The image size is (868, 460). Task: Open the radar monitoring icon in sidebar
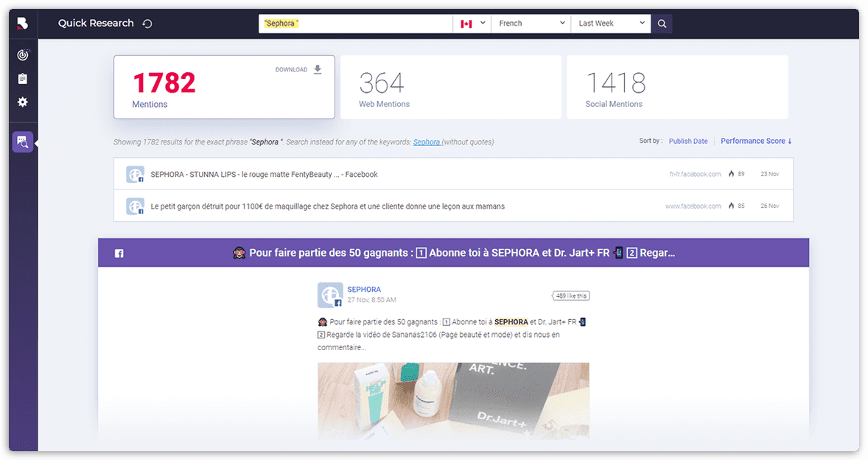click(22, 55)
